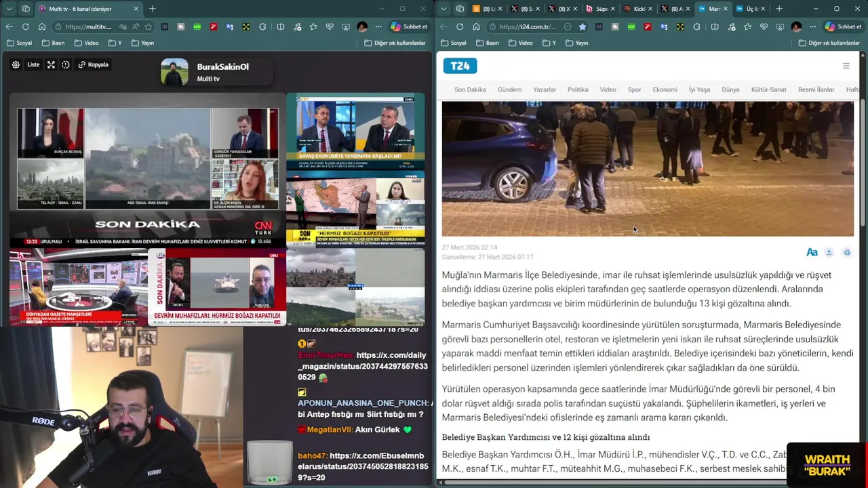
Task: Click translate icon in Multi tv address bar
Action: coord(123,26)
